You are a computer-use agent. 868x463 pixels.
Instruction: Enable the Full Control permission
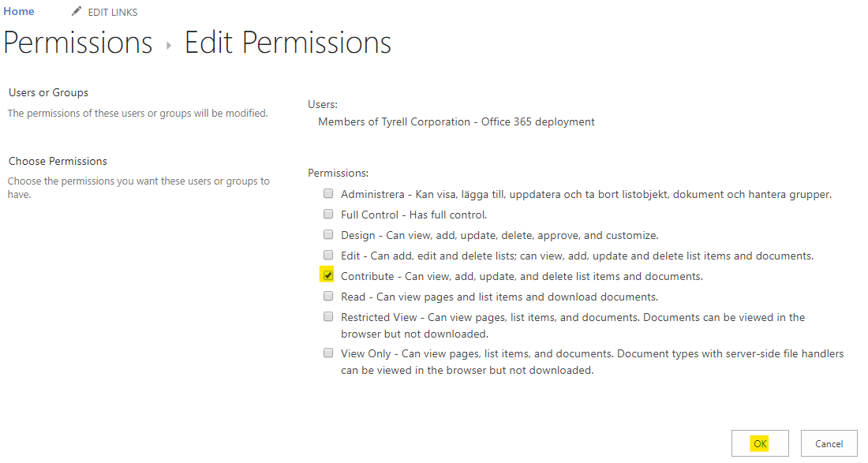click(327, 214)
